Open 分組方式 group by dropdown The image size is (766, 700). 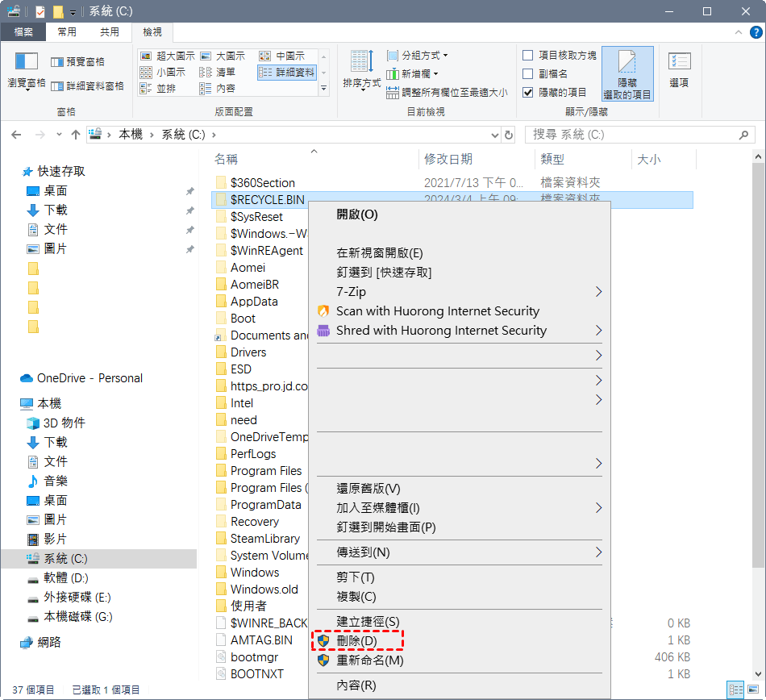pos(417,55)
